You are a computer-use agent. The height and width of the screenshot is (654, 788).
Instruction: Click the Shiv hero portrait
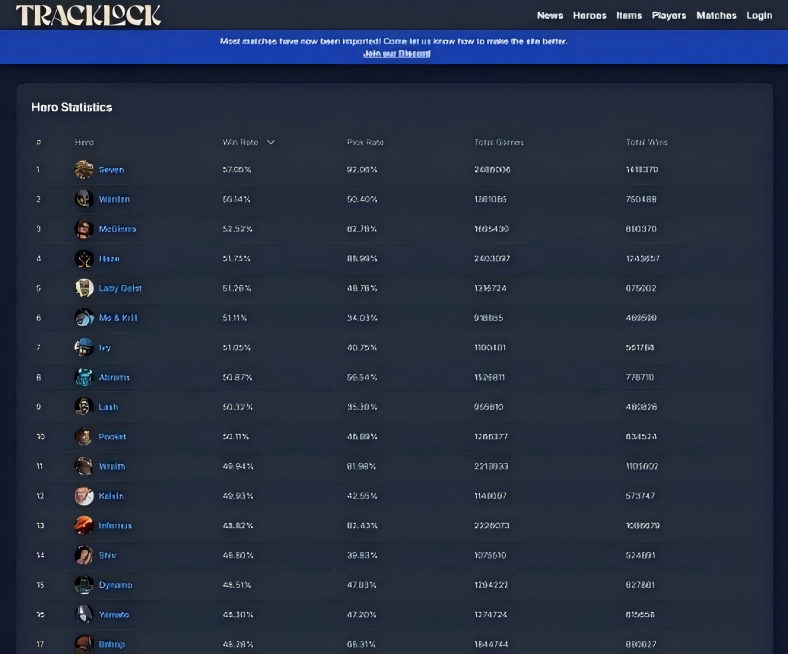coord(84,555)
